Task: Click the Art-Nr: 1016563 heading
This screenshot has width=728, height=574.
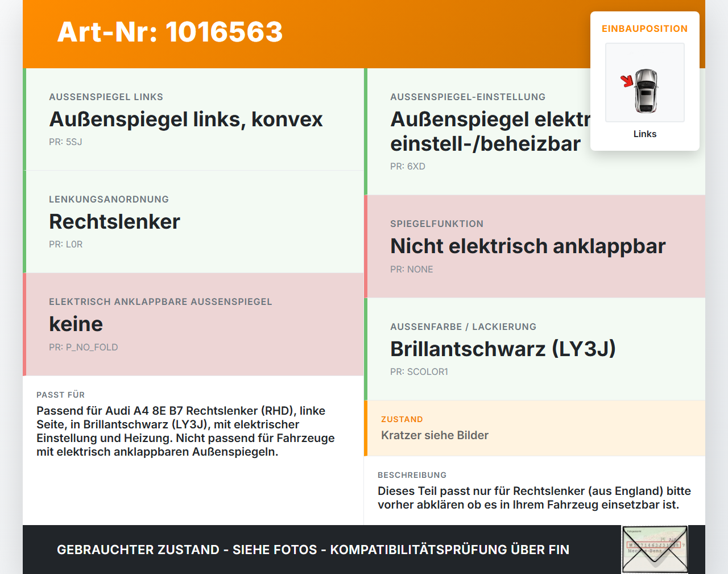Action: [169, 33]
